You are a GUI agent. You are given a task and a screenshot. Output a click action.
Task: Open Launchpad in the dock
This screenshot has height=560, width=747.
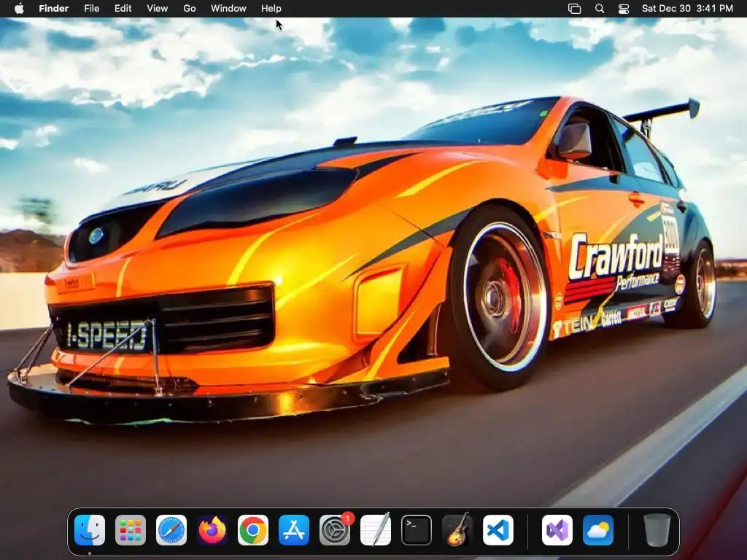pyautogui.click(x=131, y=530)
